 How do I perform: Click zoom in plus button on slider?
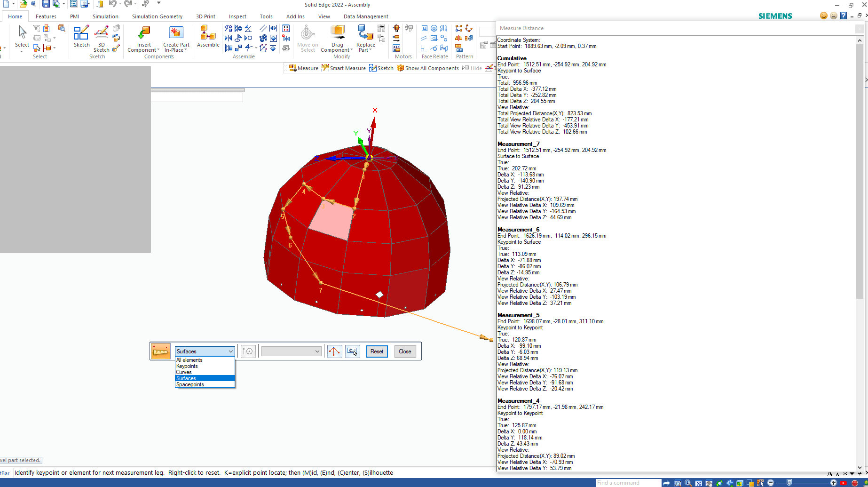(x=834, y=483)
